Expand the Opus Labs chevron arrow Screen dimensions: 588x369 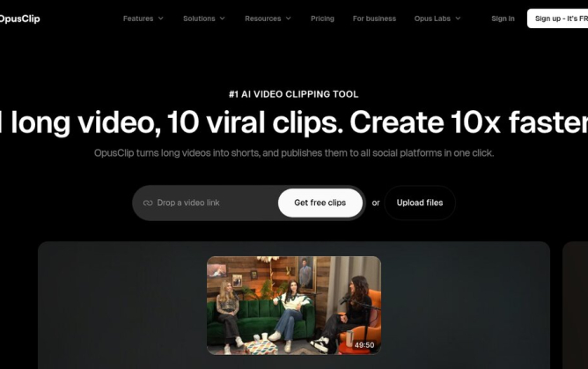pyautogui.click(x=458, y=18)
